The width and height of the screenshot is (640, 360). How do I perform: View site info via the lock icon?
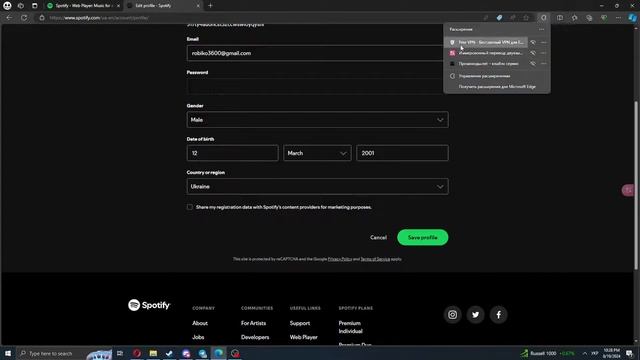click(x=42, y=18)
